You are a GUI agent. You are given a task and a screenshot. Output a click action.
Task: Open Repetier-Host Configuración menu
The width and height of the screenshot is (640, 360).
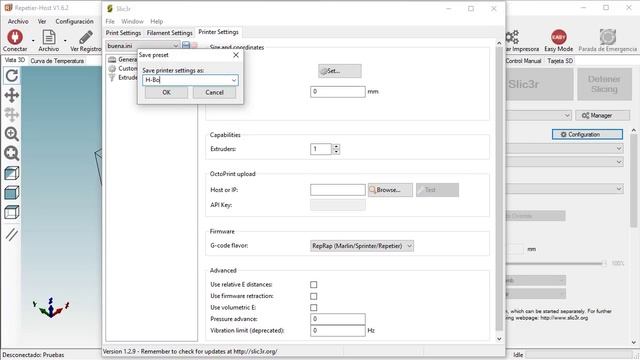tap(74, 21)
